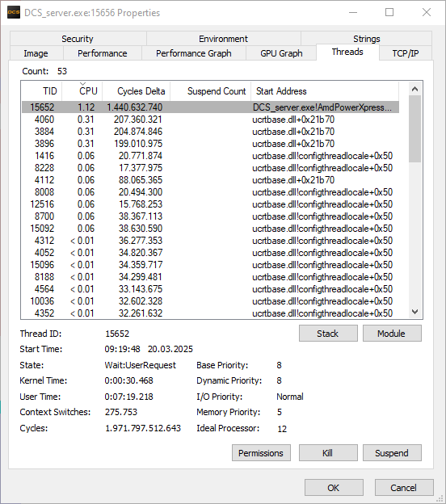Switch to the Image tab
Image resolution: width=446 pixels, height=504 pixels.
(x=36, y=53)
